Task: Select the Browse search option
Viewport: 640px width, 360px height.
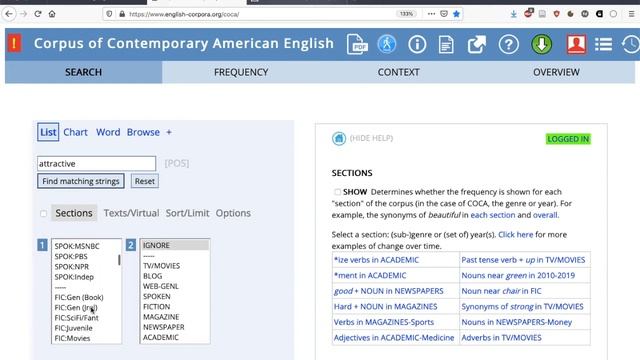Action: [x=143, y=132]
